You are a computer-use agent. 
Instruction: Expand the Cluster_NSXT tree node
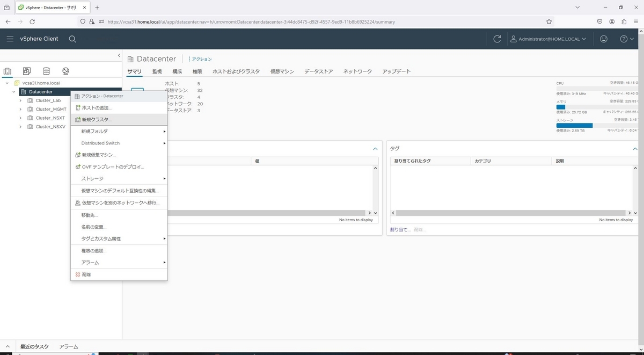click(20, 118)
